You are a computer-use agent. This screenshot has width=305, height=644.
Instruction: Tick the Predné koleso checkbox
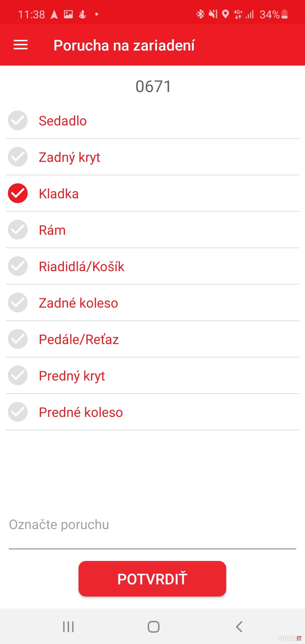click(18, 412)
